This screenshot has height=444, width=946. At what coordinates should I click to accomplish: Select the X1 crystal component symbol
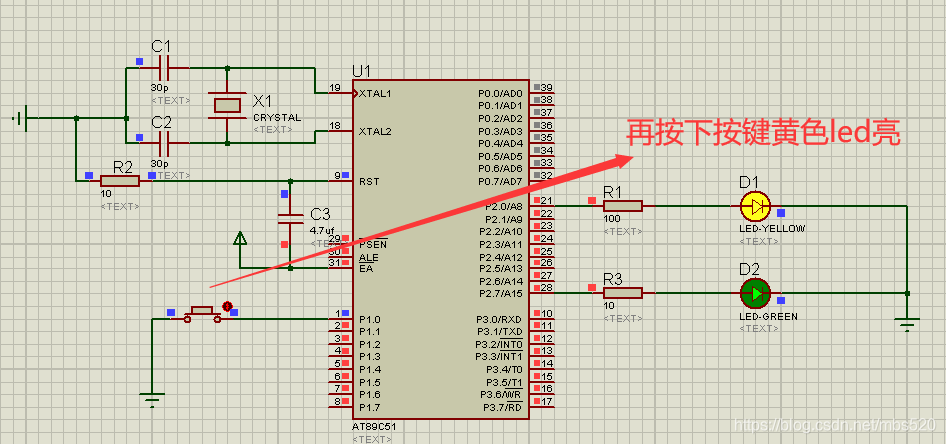point(227,106)
